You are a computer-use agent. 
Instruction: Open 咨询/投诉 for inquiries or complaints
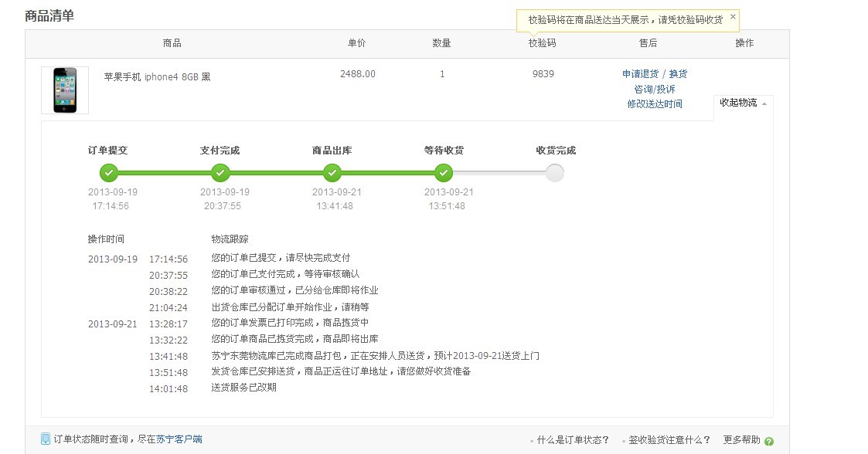653,87
